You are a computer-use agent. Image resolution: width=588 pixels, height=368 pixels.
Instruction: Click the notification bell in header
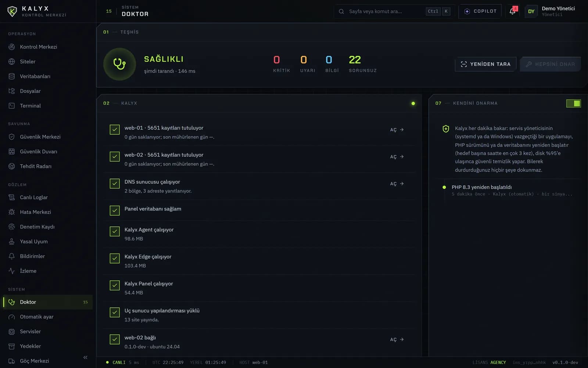pos(513,11)
